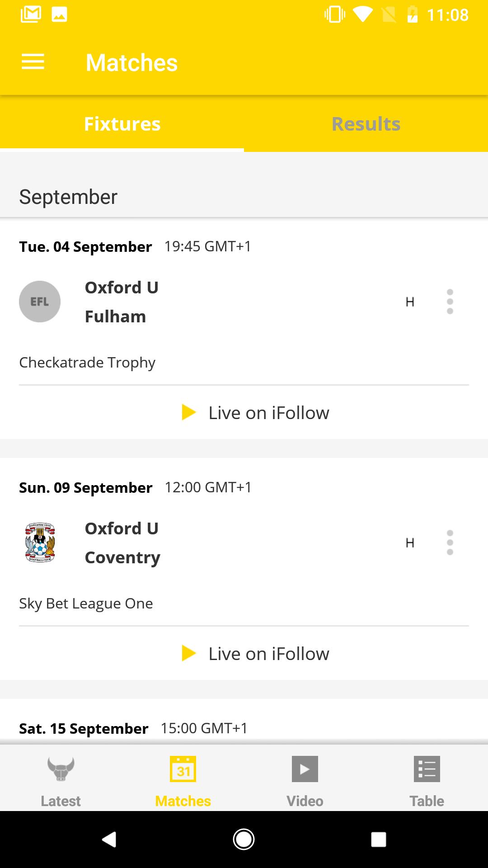This screenshot has width=488, height=868.
Task: Open the recent apps square button
Action: [378, 840]
